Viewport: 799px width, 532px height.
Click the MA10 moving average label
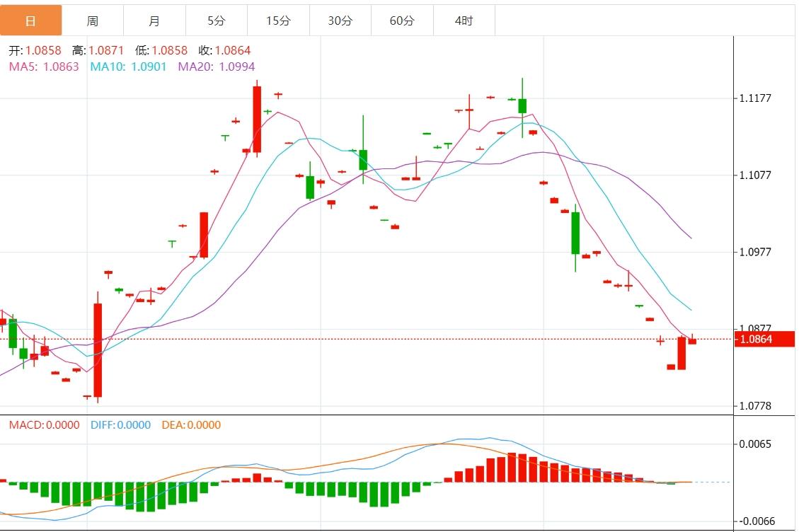coord(128,66)
